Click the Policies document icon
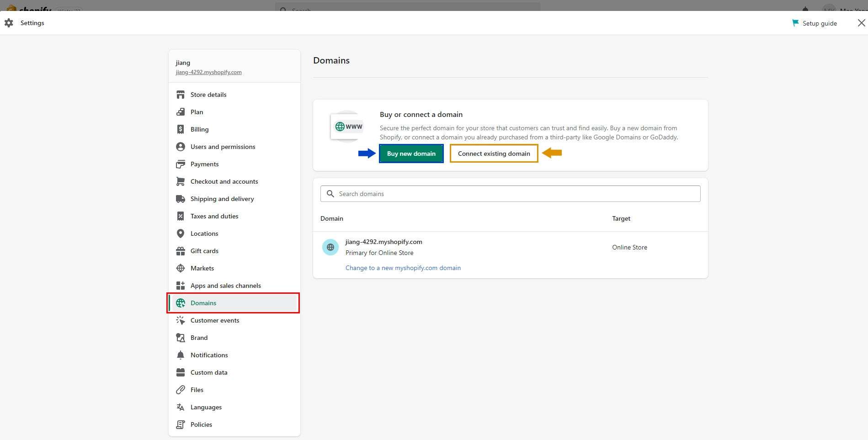 [181, 424]
